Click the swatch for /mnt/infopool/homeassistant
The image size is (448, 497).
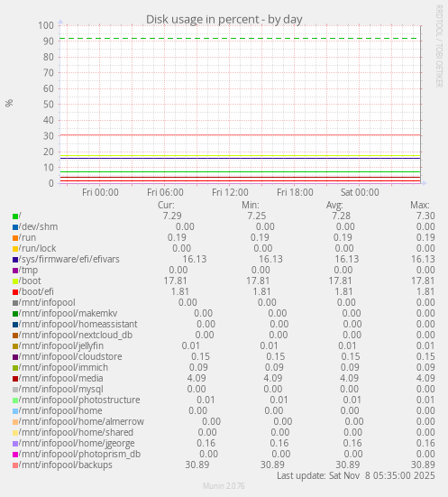click(x=15, y=325)
